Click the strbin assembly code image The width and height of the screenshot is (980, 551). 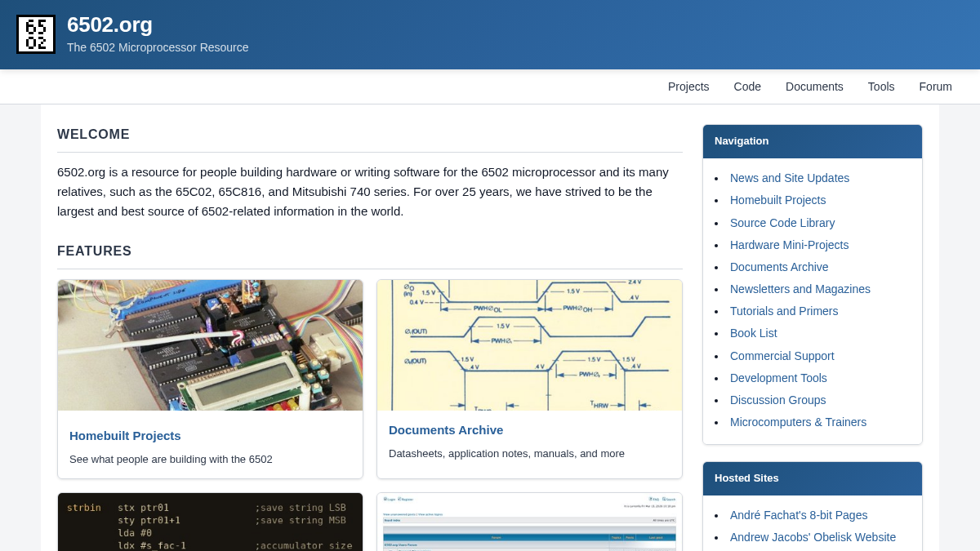(x=211, y=522)
